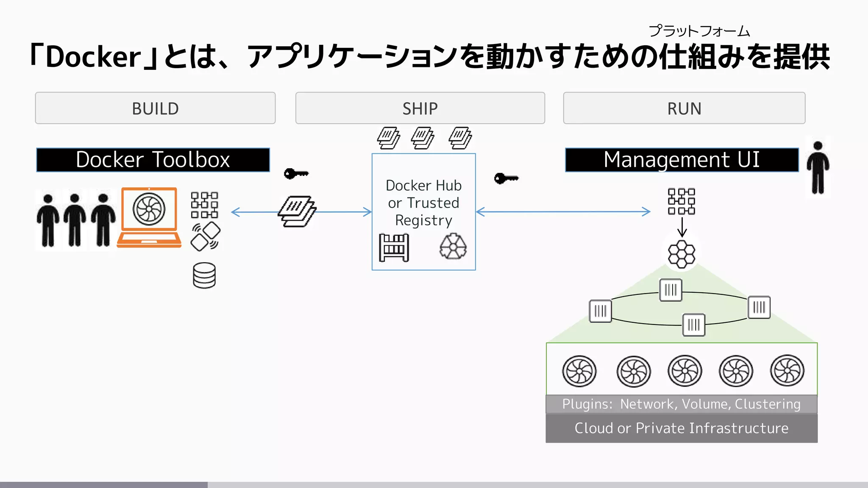Select the RUN header box
868x488 pixels.
[684, 108]
